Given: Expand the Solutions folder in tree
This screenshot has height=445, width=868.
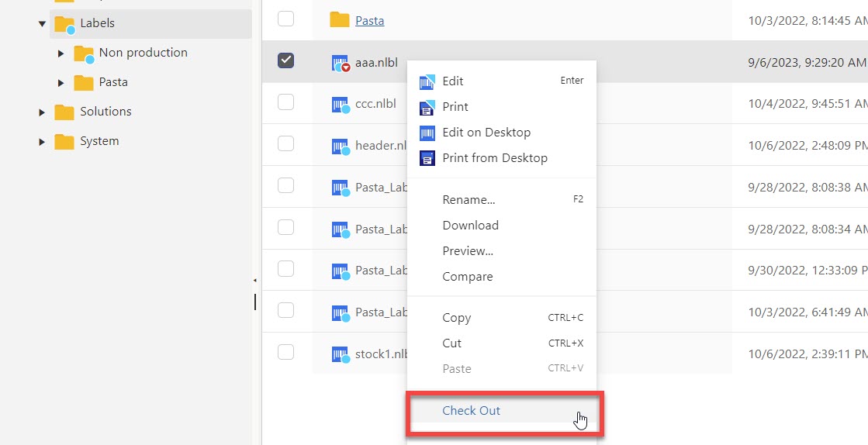Looking at the screenshot, I should [x=42, y=112].
